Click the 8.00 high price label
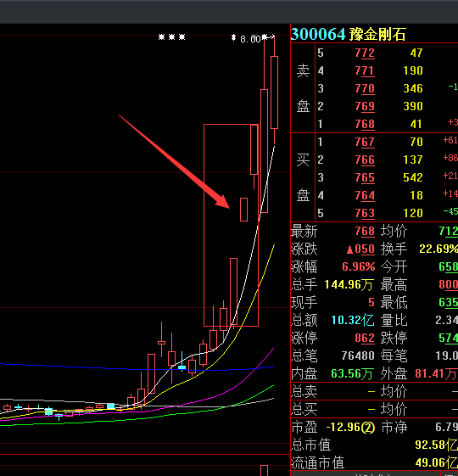458x476 pixels. tap(250, 39)
